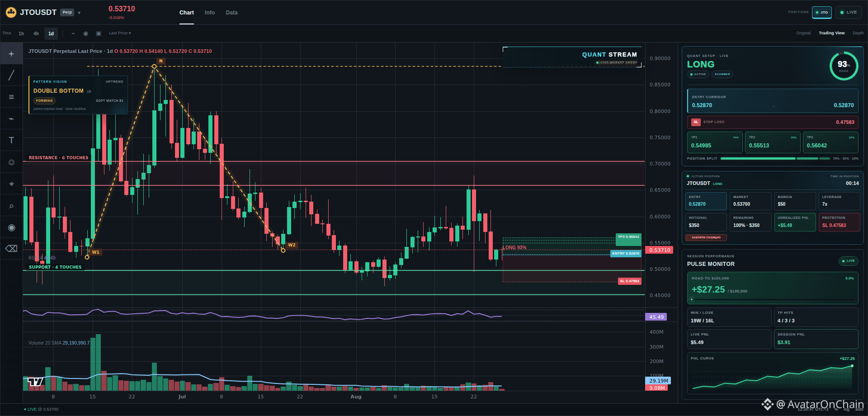Select the crosshair cursor tool
The image size is (868, 416).
[11, 54]
